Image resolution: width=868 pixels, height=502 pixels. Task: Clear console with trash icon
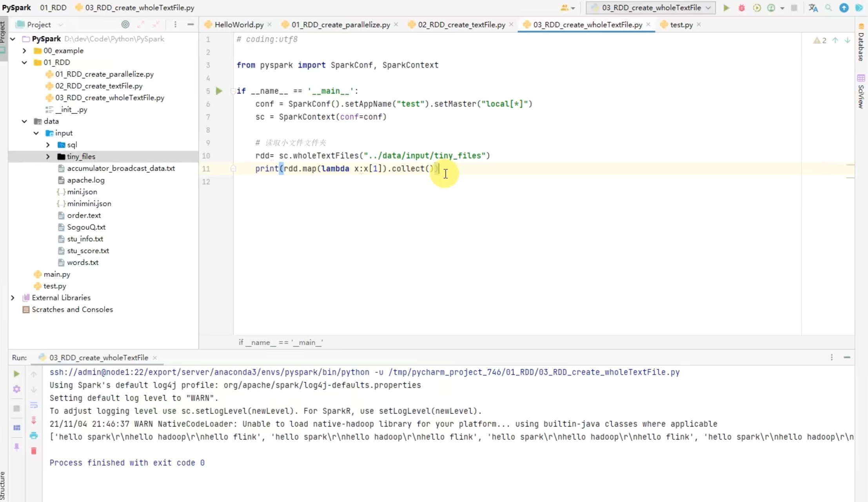coord(34,451)
